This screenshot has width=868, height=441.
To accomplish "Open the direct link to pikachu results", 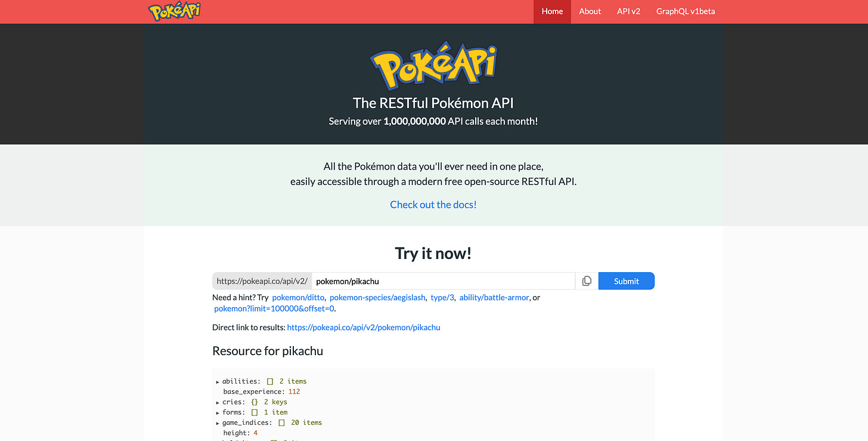I will [364, 327].
